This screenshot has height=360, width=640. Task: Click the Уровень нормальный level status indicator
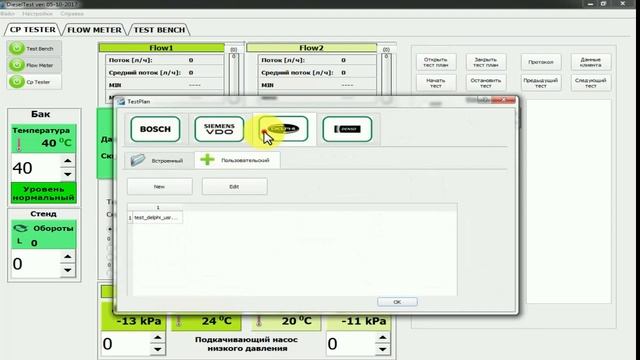pyautogui.click(x=44, y=193)
